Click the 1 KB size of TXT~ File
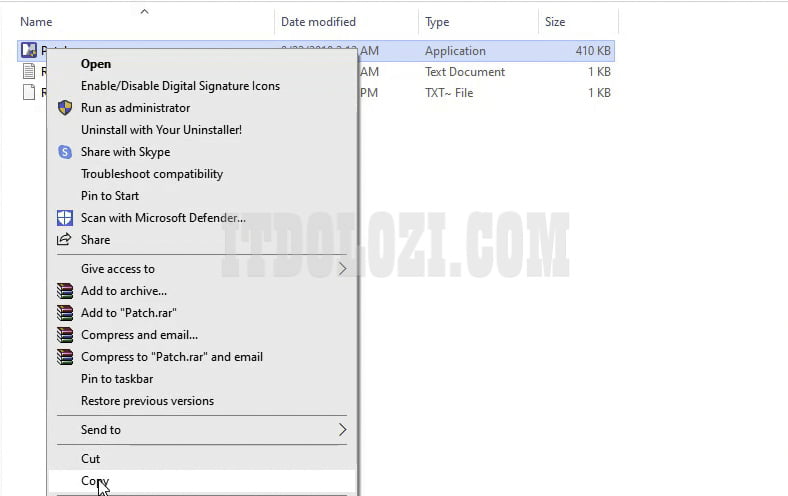Screen dimensions: 788x496 point(600,93)
